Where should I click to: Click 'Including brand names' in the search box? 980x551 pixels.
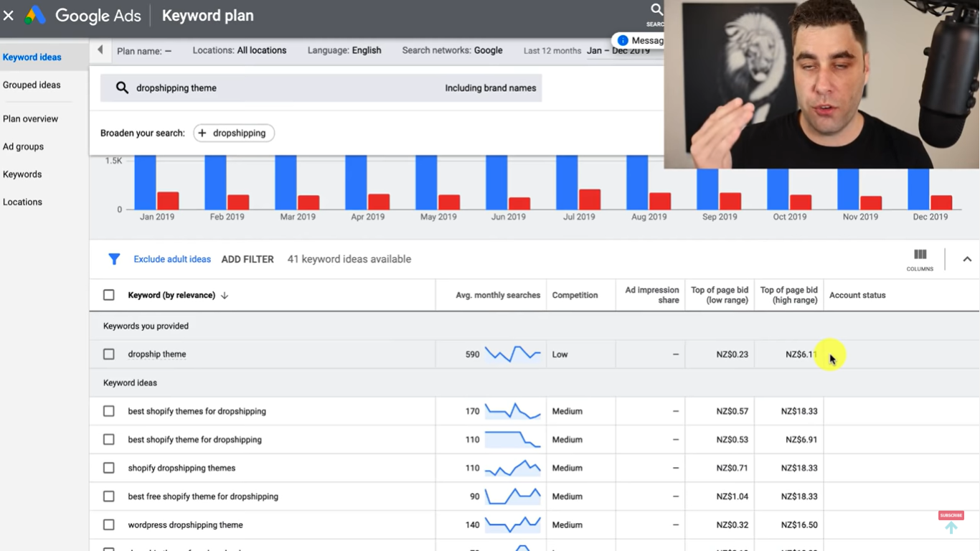click(x=491, y=88)
